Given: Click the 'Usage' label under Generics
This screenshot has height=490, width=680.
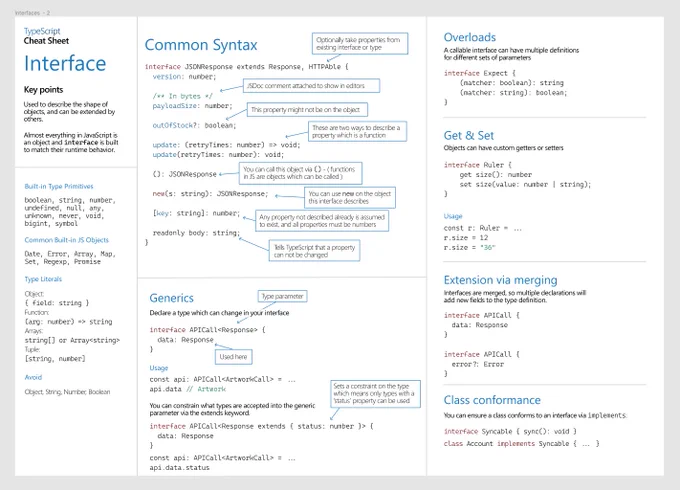Looking at the screenshot, I should [159, 368].
